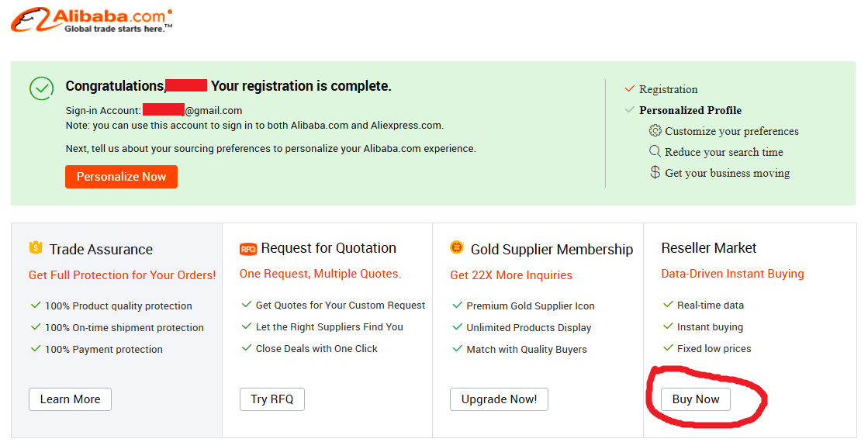The height and width of the screenshot is (442, 868).
Task: Click the Personalize Now button
Action: [x=121, y=177]
